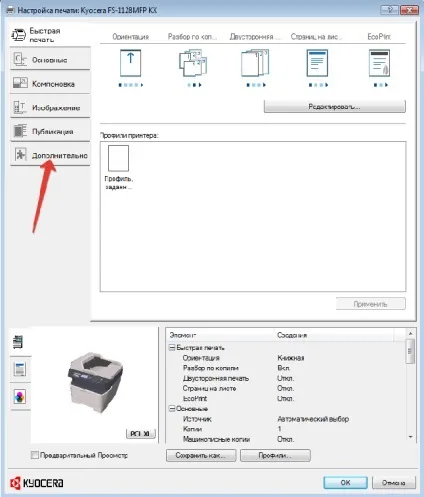Select the Разбор по копиям row
The image size is (424, 497).
coord(286,368)
